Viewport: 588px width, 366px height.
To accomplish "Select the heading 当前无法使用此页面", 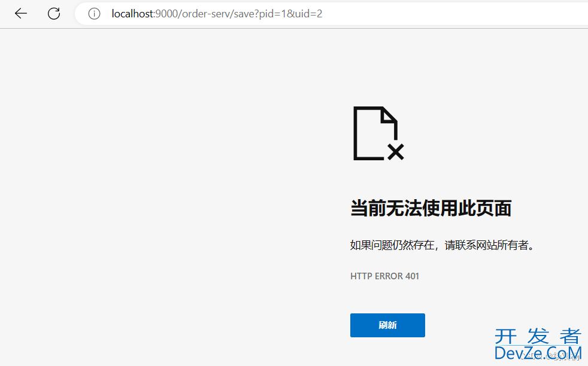I will (431, 208).
